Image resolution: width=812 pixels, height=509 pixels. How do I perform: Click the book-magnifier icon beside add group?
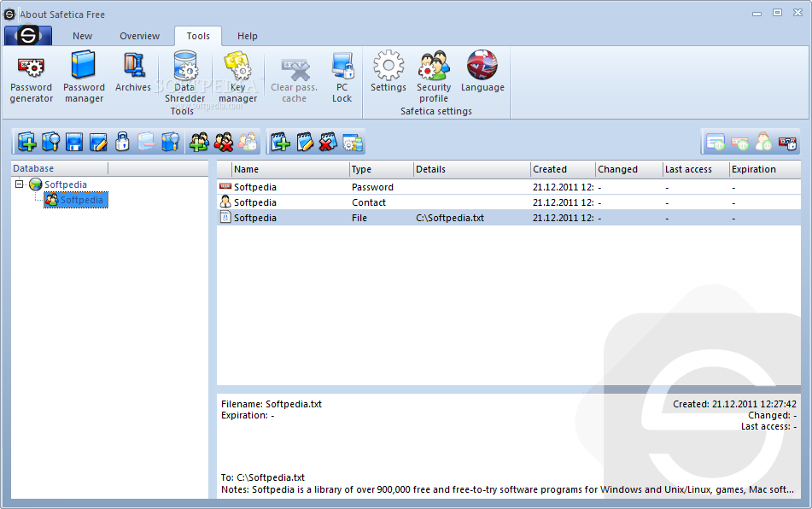pyautogui.click(x=171, y=142)
